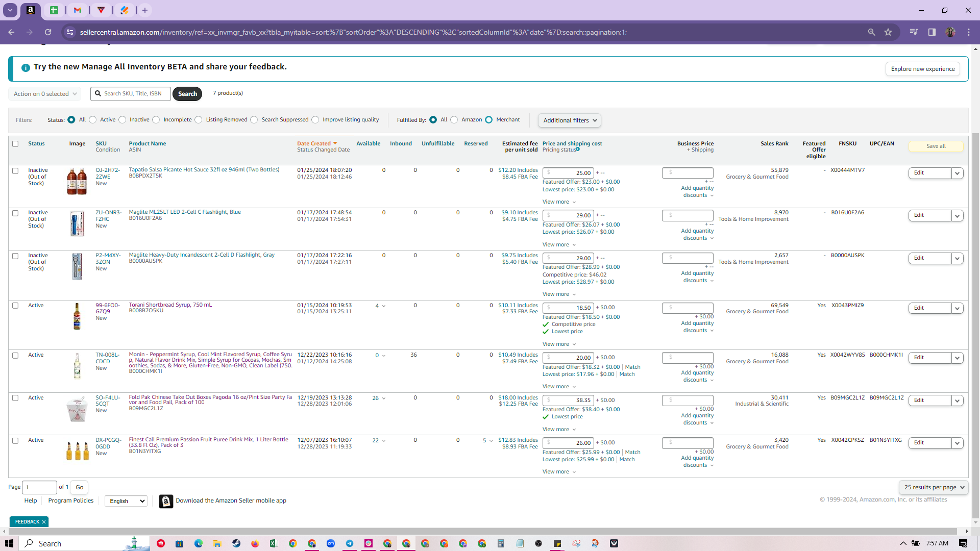
Task: Expand View more for Maglite Gray Flashlight
Action: tap(559, 294)
